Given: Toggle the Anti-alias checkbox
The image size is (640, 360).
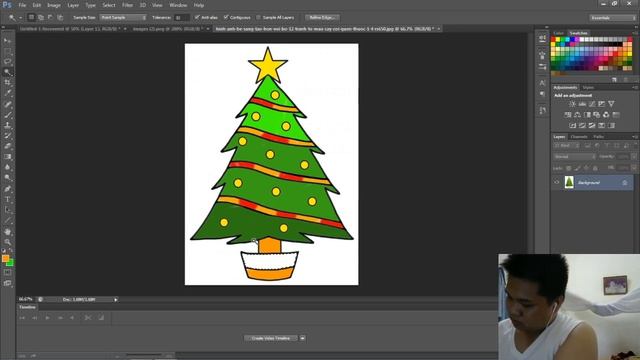Looking at the screenshot, I should (x=197, y=18).
